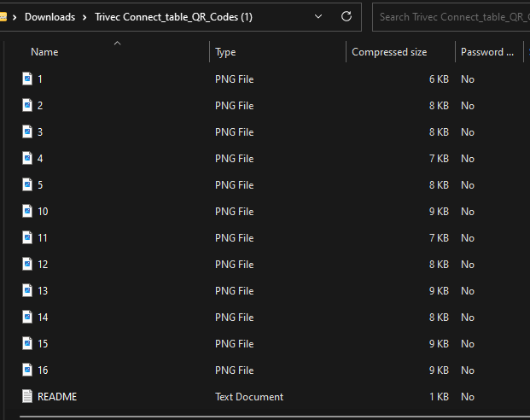Select the PNG icon for file 16
The width and height of the screenshot is (530, 420).
(27, 370)
